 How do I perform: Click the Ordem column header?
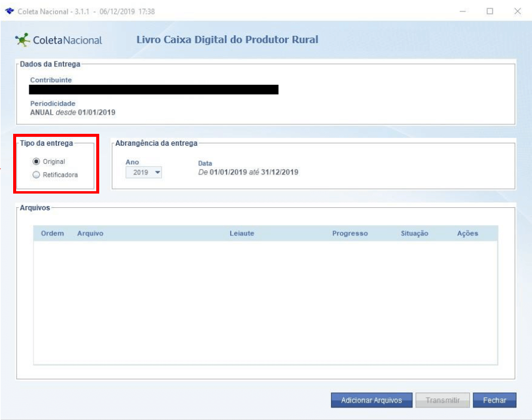point(52,233)
